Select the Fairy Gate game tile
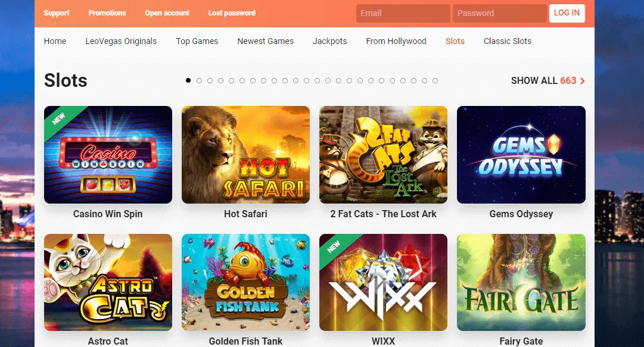Viewport: 644px width, 347px height. [x=521, y=282]
